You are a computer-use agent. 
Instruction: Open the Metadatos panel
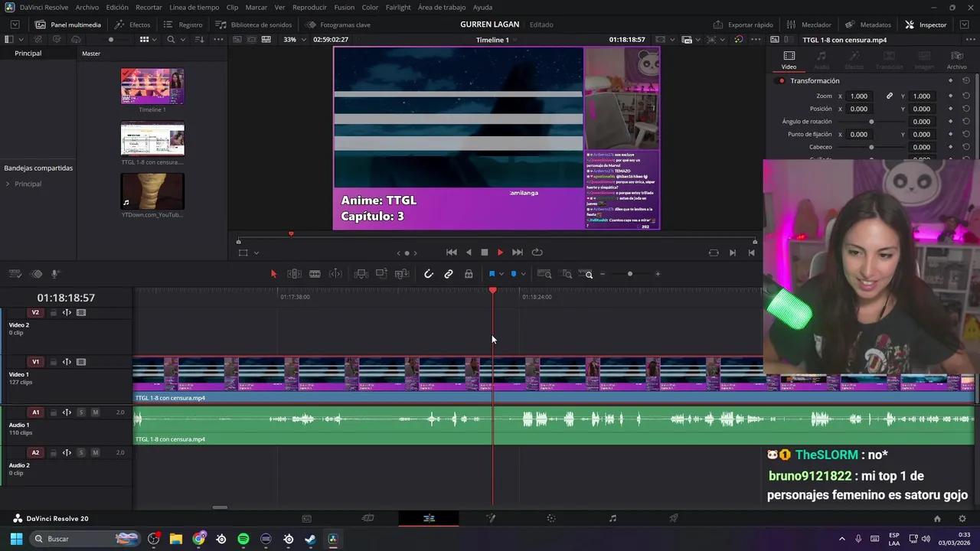[x=867, y=24]
